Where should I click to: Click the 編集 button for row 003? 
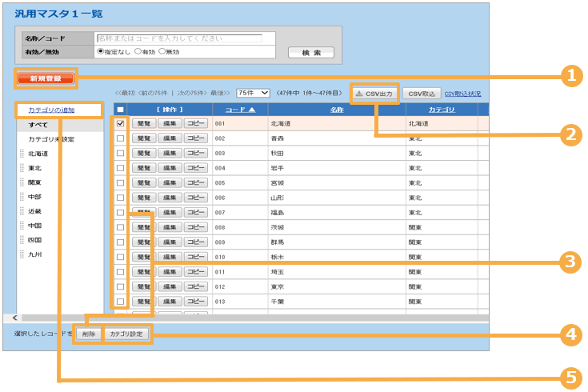(x=169, y=154)
